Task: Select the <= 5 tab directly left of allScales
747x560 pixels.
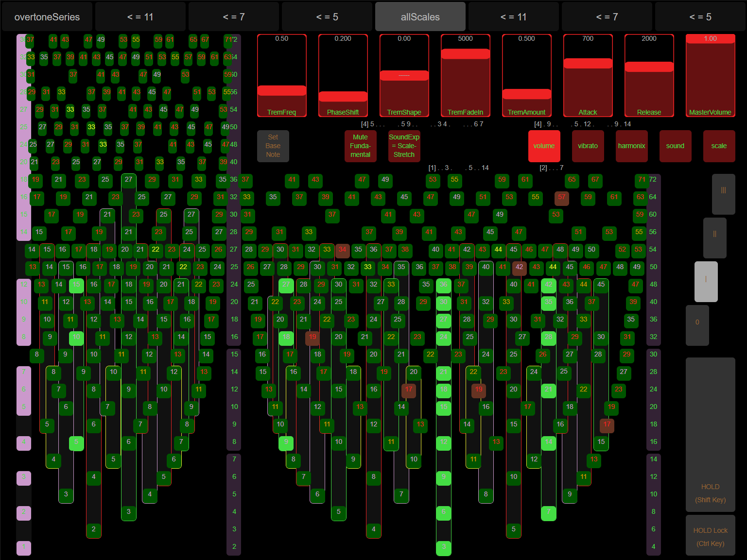Action: tap(327, 17)
